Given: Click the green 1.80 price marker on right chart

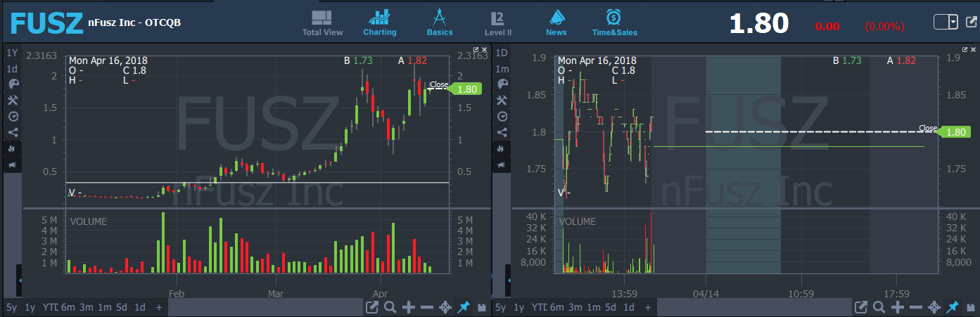Looking at the screenshot, I should click(955, 131).
